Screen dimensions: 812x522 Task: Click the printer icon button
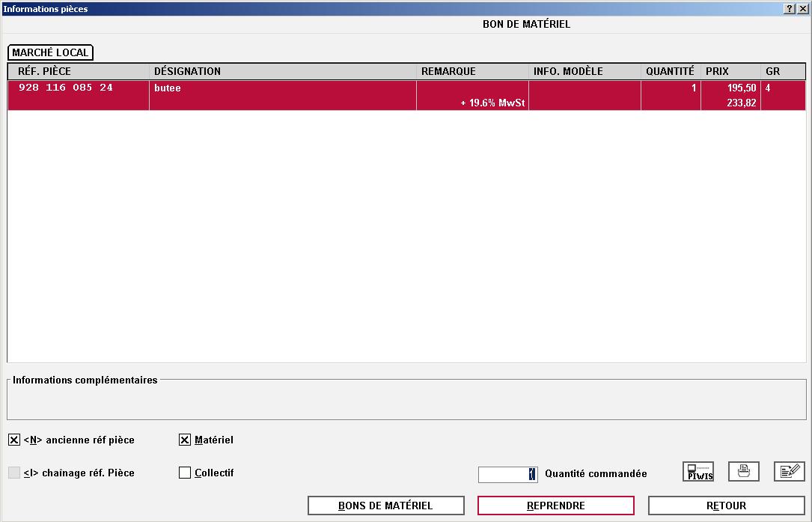tap(744, 472)
